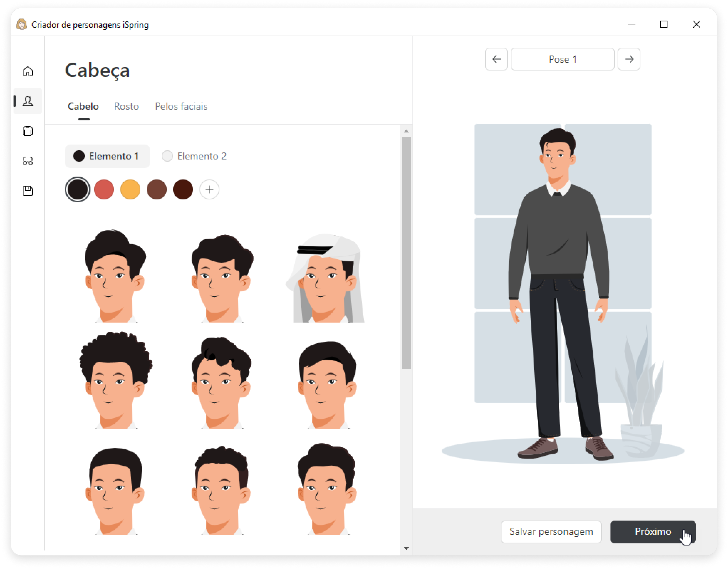Select the head/person sidebar icon
The image size is (728, 569).
28,101
